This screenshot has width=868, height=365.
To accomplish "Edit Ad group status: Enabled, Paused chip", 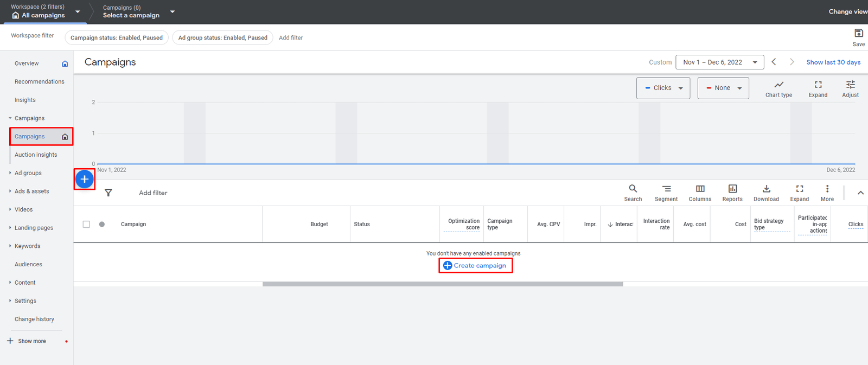I will coord(222,37).
